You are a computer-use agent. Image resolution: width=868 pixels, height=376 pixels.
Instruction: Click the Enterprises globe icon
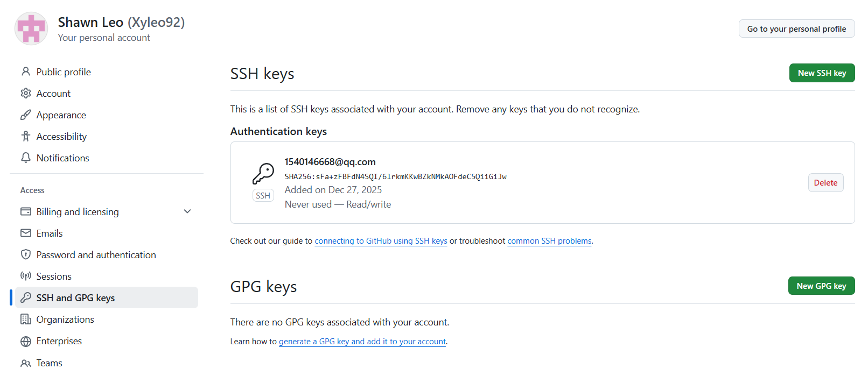[25, 341]
